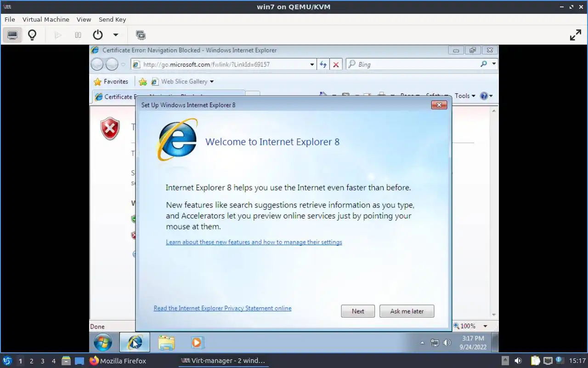This screenshot has height=368, width=588.
Task: Switch to workspace 2
Action: (31, 361)
